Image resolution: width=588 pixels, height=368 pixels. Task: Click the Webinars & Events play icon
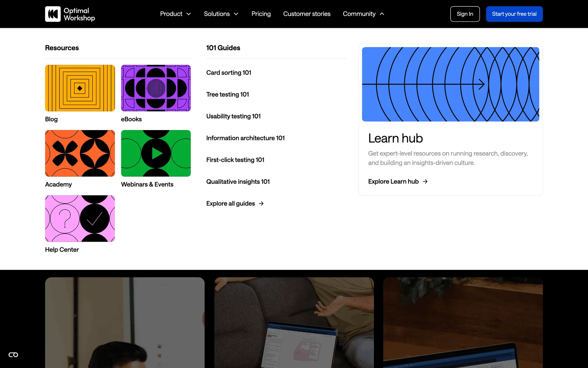click(156, 153)
